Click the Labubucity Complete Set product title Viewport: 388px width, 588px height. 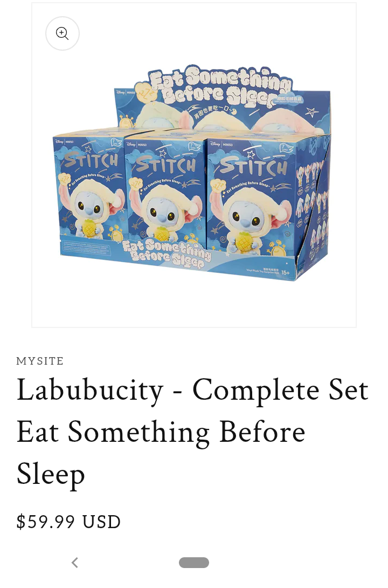193,431
